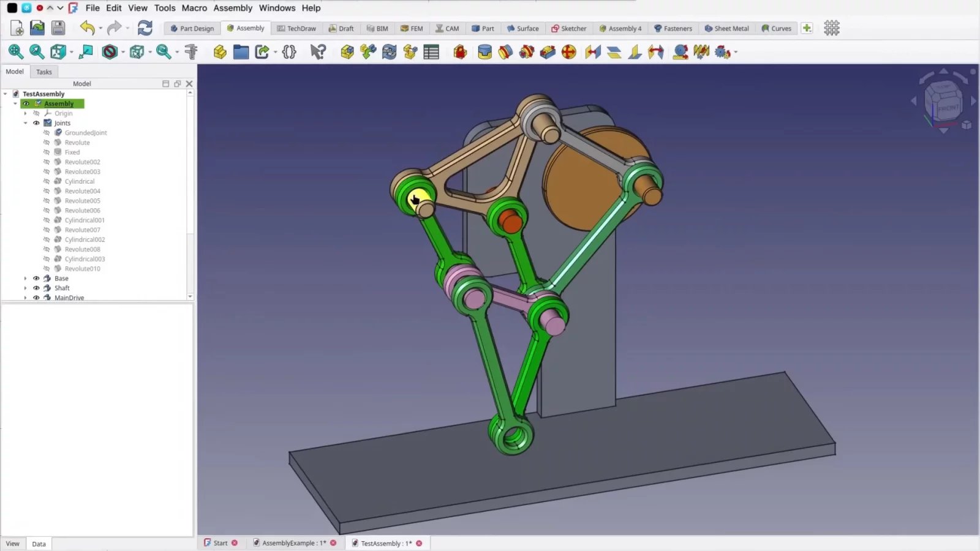The height and width of the screenshot is (551, 980).
Task: Toggle visibility of Cylindrical joint
Action: 47,181
